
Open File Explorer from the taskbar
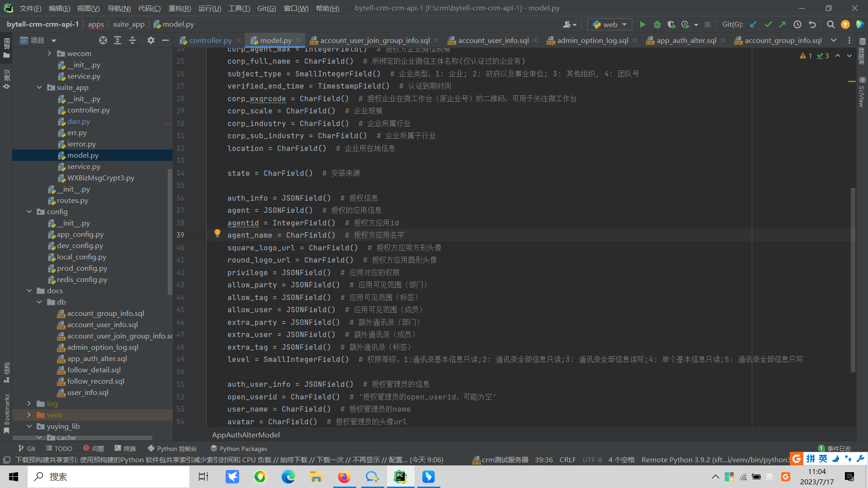point(316,477)
